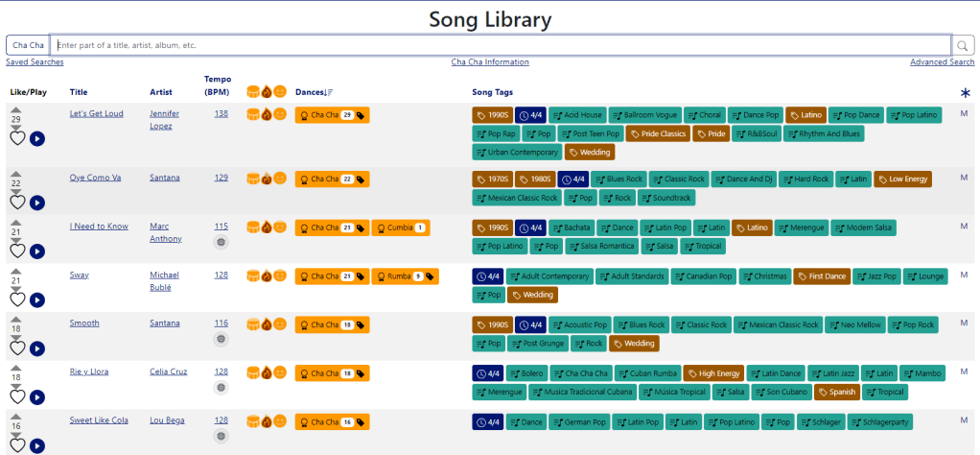Toggle heart for Rie y Llora

point(17,396)
